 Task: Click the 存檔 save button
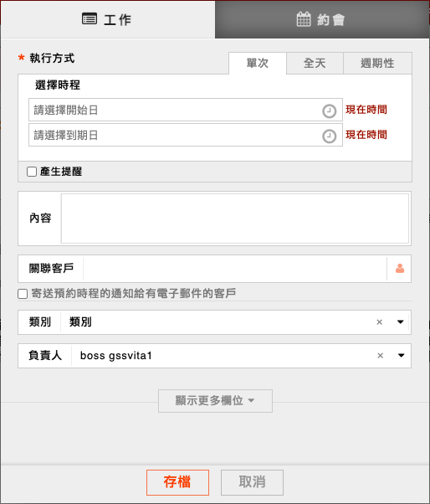[177, 482]
